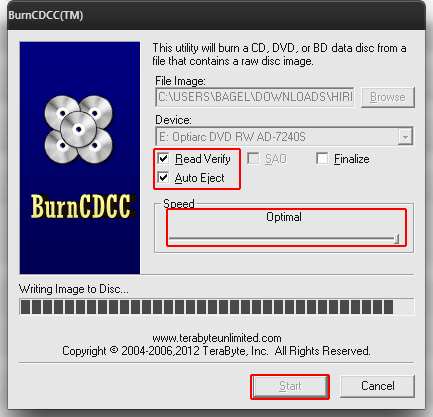433x417 pixels.
Task: Open the Device drive dropdown list
Action: [284, 136]
